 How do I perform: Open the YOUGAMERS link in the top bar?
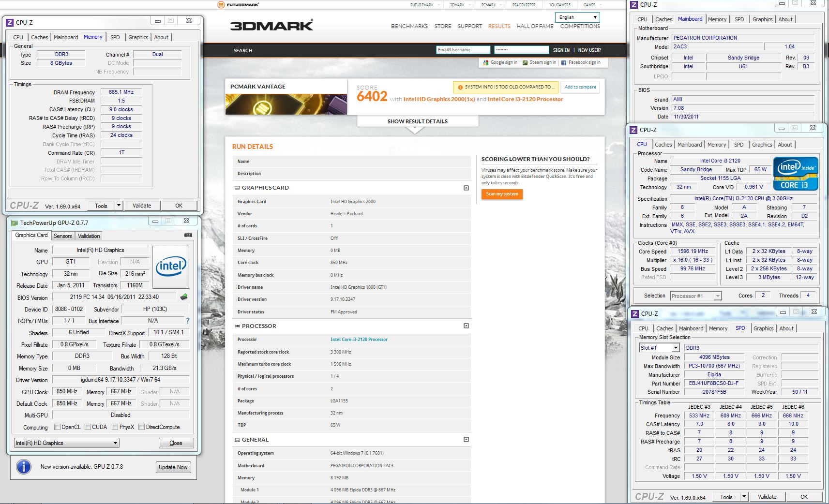point(560,5)
